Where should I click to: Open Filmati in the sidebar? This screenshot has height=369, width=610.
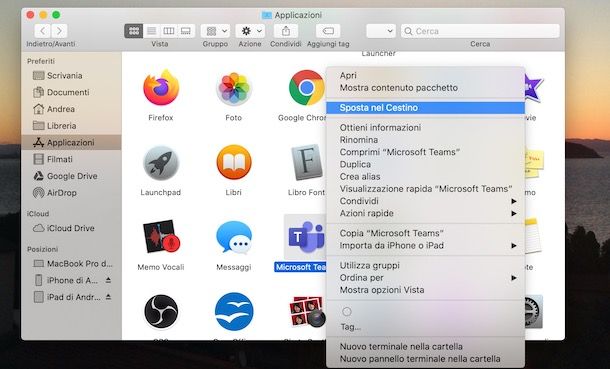[71, 159]
